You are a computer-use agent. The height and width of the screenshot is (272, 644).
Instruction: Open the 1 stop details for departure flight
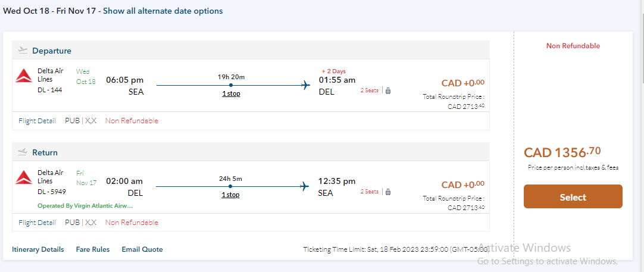(x=231, y=93)
